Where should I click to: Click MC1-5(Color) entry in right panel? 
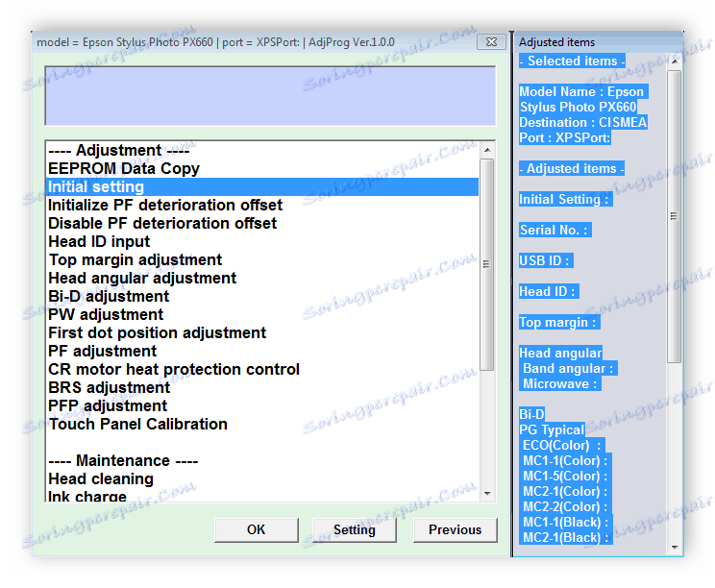[x=565, y=477]
